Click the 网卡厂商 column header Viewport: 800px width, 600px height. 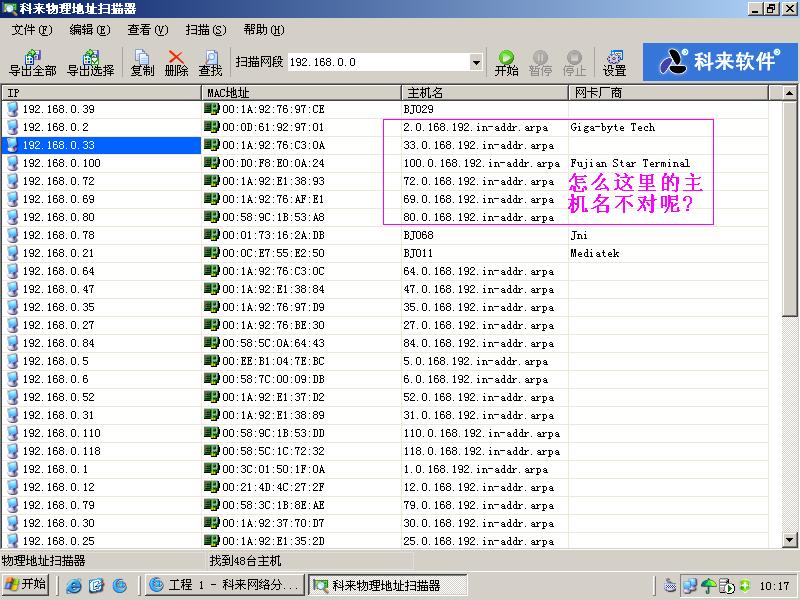[x=670, y=93]
